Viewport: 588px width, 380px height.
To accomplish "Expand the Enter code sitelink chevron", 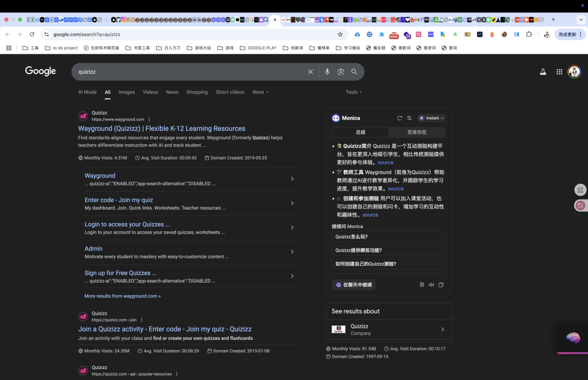I will (x=292, y=203).
